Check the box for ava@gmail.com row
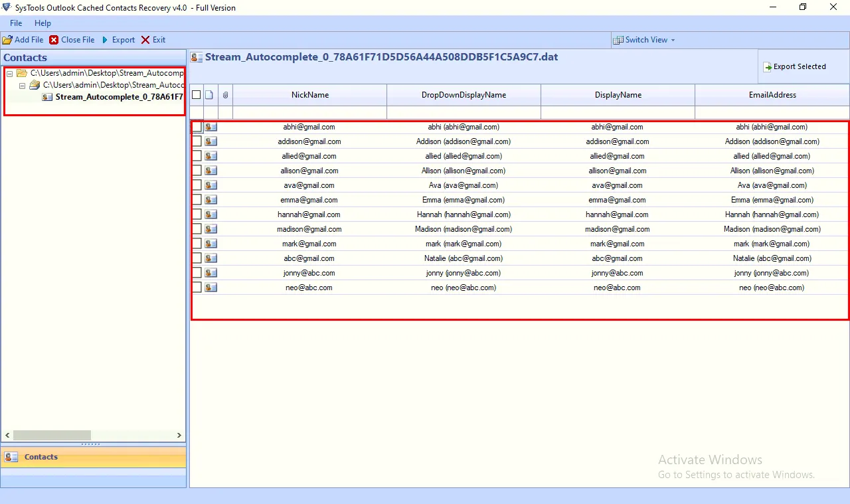 click(x=197, y=185)
